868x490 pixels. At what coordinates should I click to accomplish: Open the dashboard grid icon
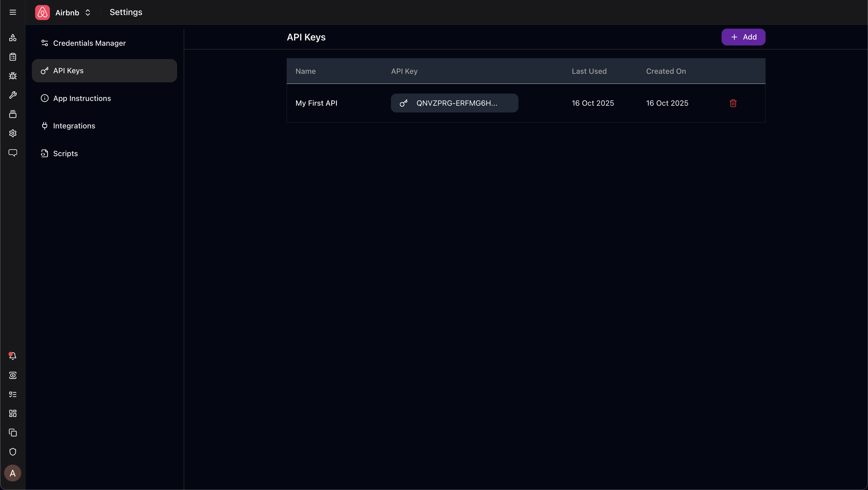13,414
